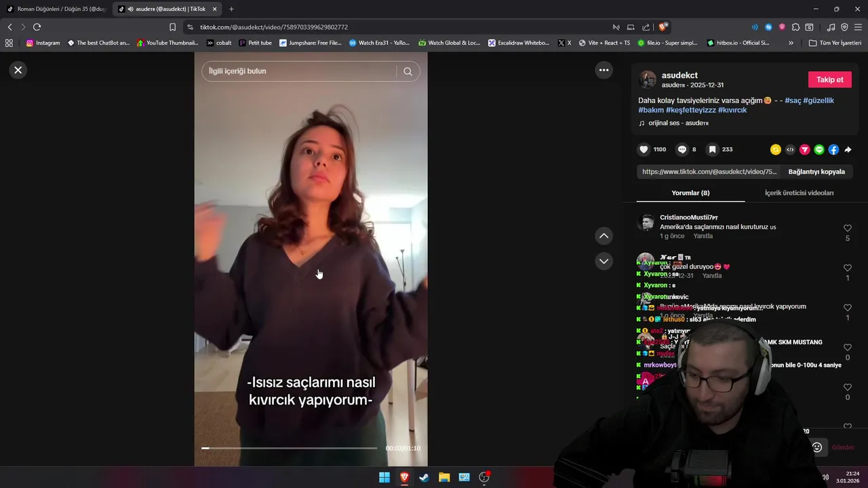Screen dimensions: 868x488
Task: Open the asudekct profile name link
Action: [x=679, y=75]
